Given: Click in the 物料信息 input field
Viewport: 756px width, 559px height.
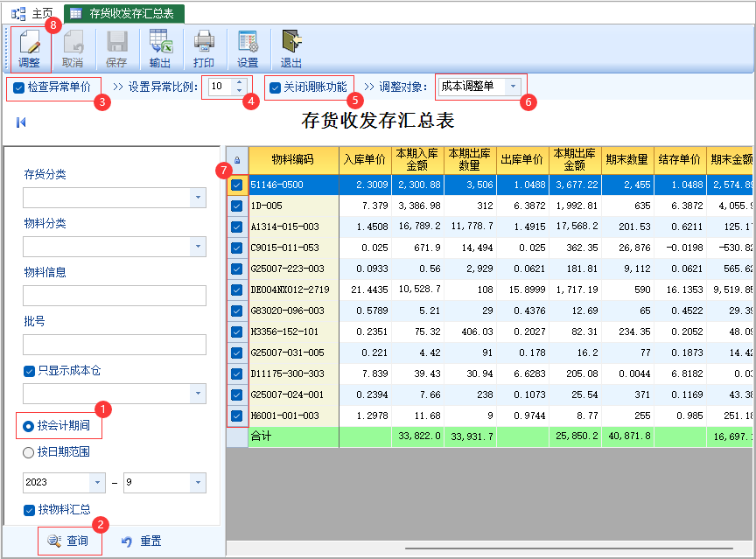Looking at the screenshot, I should pyautogui.click(x=115, y=296).
